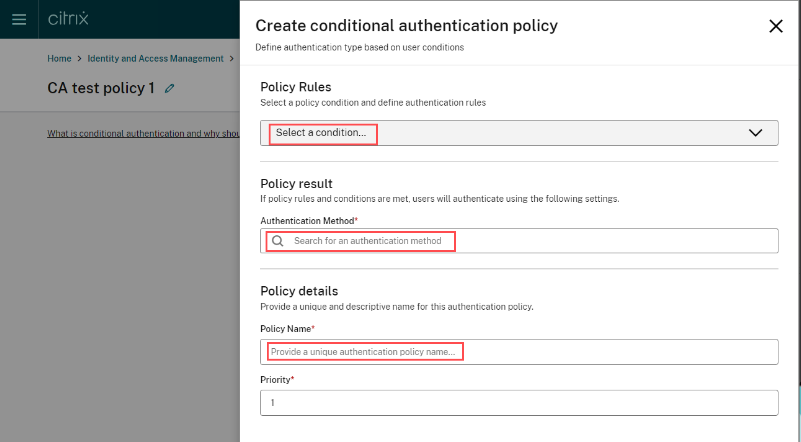Open What is conditional authentication link
801x442 pixels.
[x=143, y=133]
